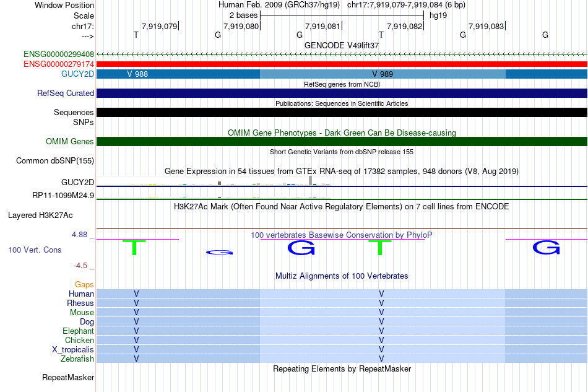Select the Mouse alignment row label
Image resolution: width=588 pixels, height=392 pixels.
[82, 313]
